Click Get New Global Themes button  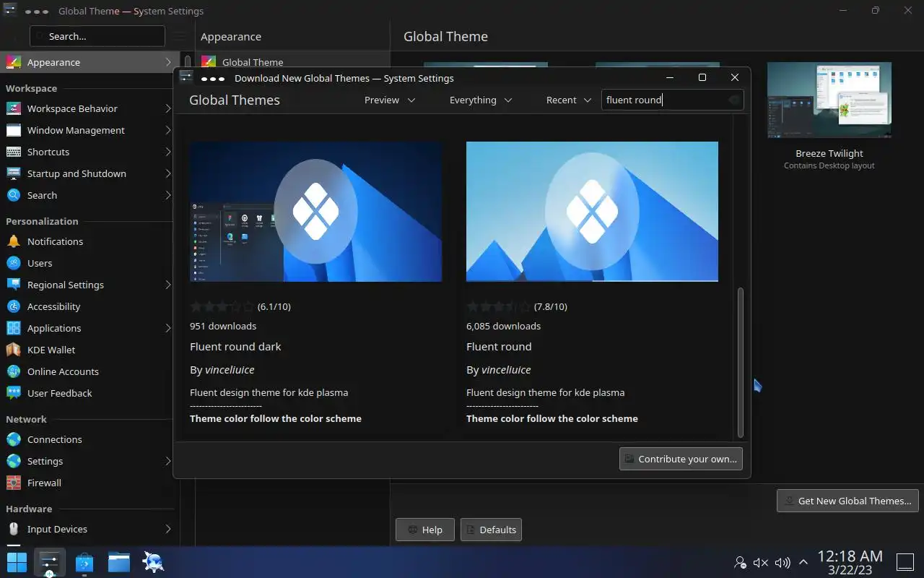coord(848,501)
